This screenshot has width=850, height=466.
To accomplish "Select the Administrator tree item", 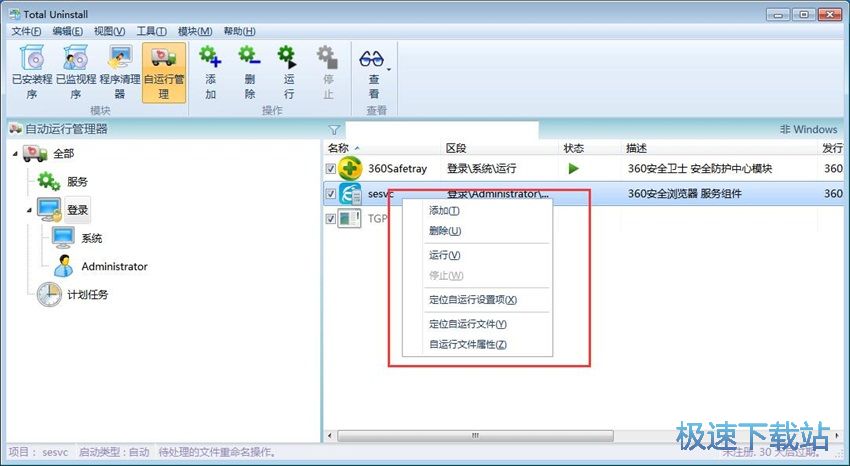I will tap(101, 266).
